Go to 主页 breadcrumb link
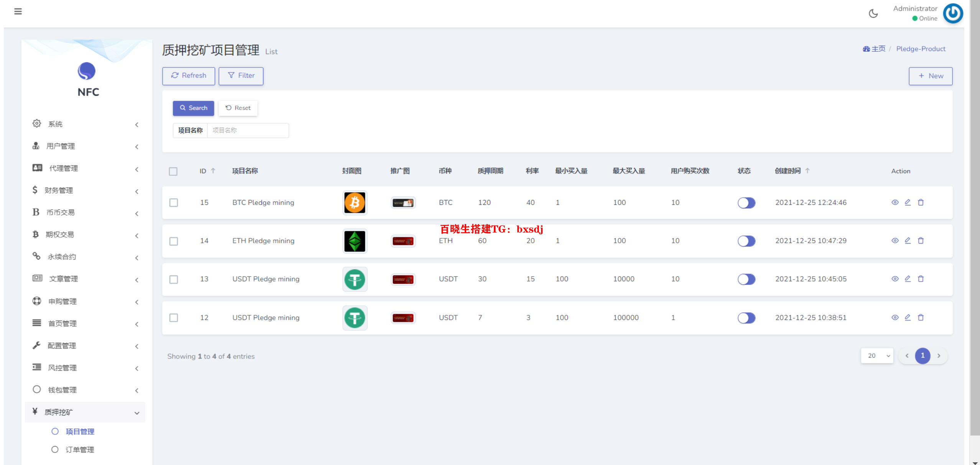Screen dimensions: 980x465 pos(874,49)
